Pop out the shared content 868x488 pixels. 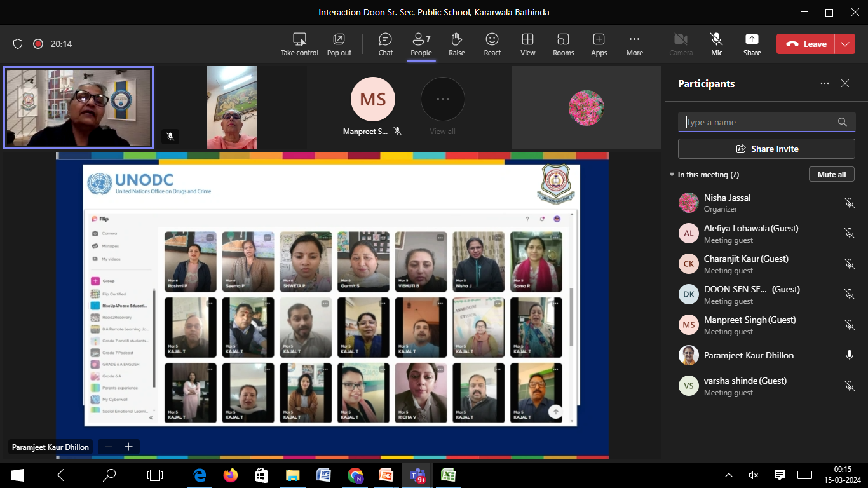pyautogui.click(x=339, y=44)
